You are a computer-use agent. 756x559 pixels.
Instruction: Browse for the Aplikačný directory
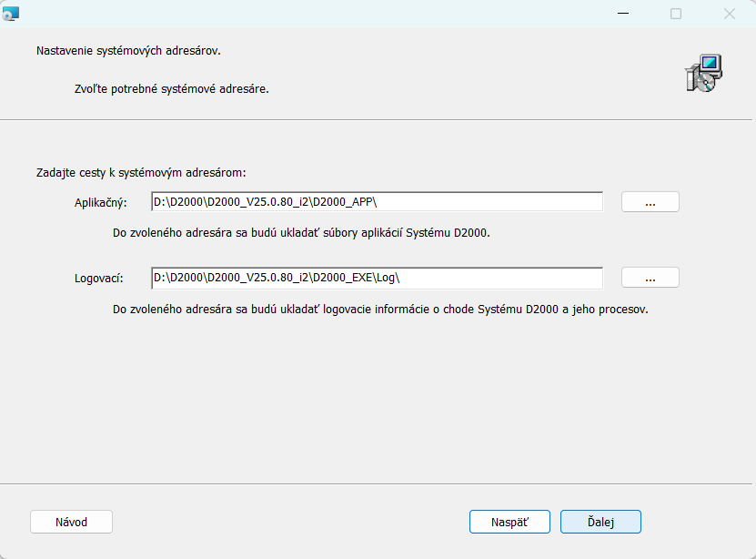(650, 202)
